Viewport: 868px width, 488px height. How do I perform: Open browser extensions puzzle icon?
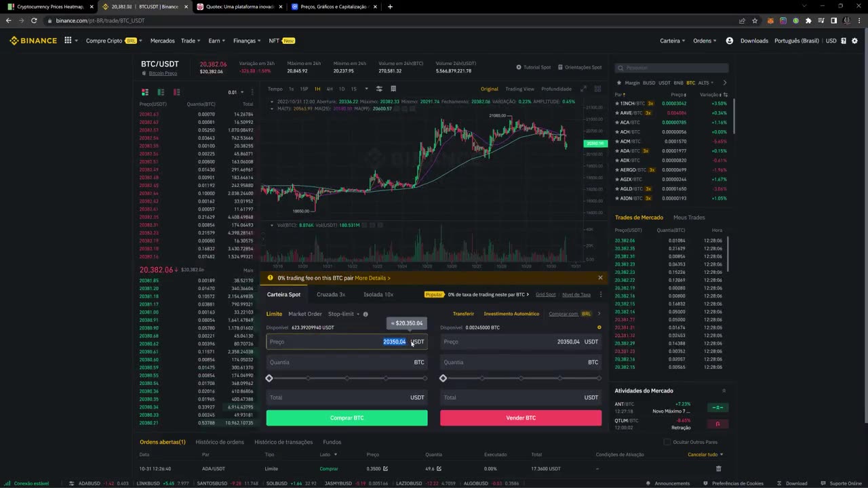[808, 21]
